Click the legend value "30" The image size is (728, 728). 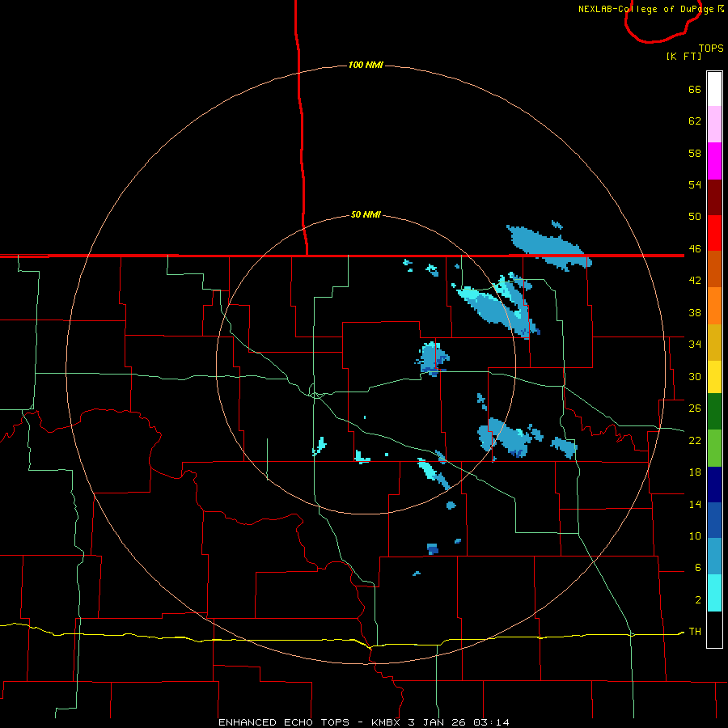click(695, 376)
